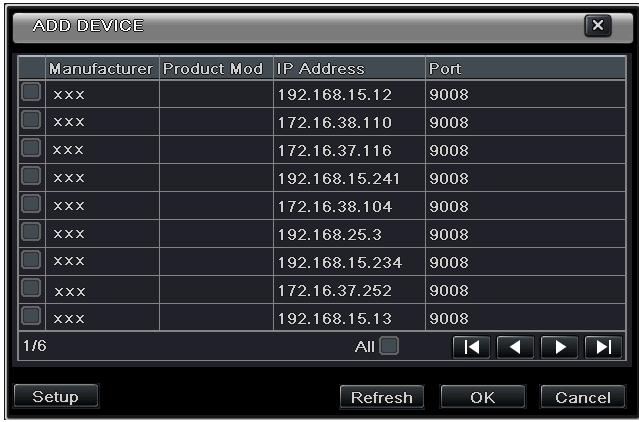This screenshot has height=422, width=639.
Task: Cancel adding devices
Action: [583, 397]
